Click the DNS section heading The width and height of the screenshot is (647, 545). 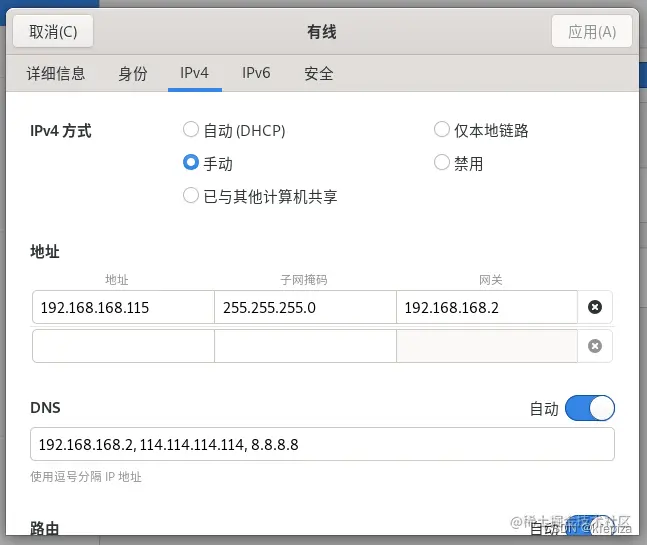coord(45,408)
